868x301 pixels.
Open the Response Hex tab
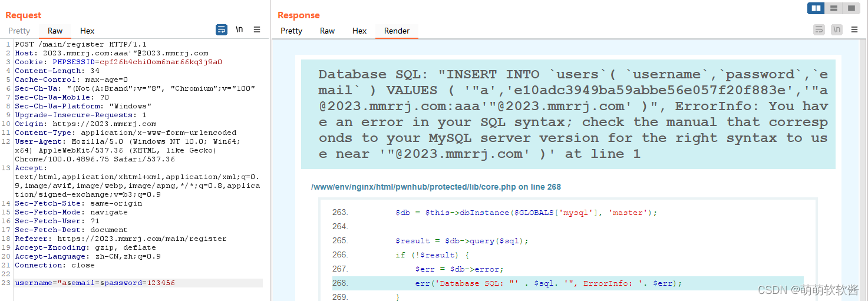pyautogui.click(x=359, y=31)
